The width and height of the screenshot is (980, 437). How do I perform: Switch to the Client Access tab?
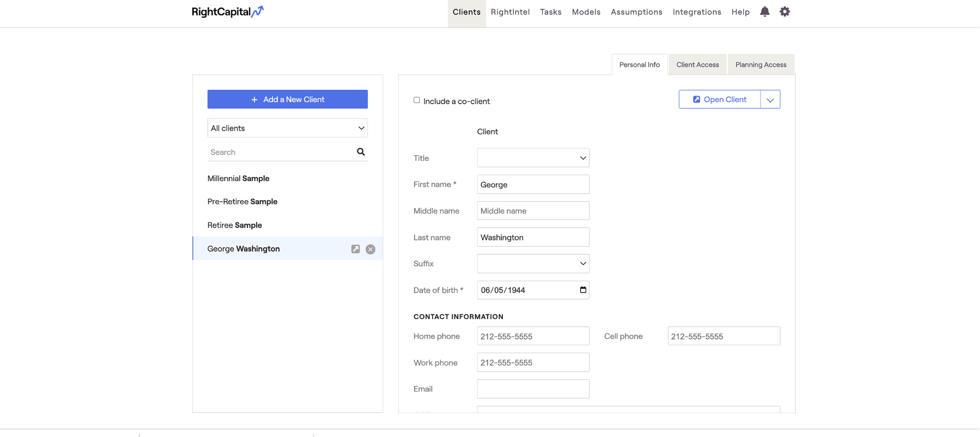[697, 65]
